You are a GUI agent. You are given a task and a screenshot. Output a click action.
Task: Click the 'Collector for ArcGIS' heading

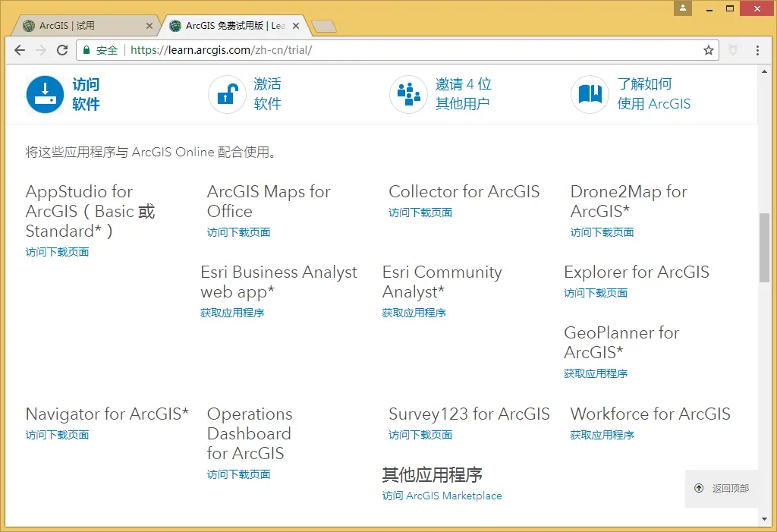pyautogui.click(x=464, y=192)
